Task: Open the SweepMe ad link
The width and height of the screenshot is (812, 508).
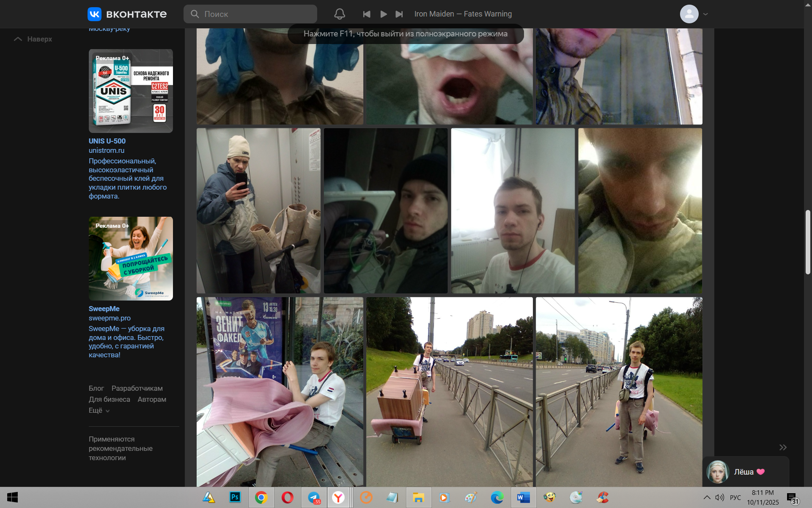Action: 104,309
